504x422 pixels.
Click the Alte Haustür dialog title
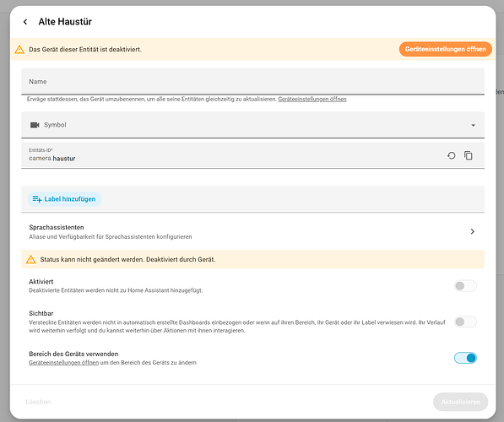pos(65,22)
